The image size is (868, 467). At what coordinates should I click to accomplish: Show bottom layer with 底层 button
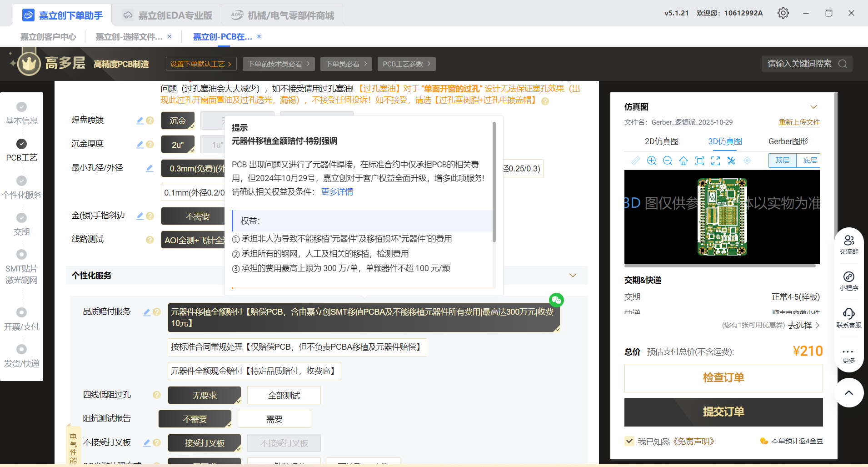click(809, 161)
